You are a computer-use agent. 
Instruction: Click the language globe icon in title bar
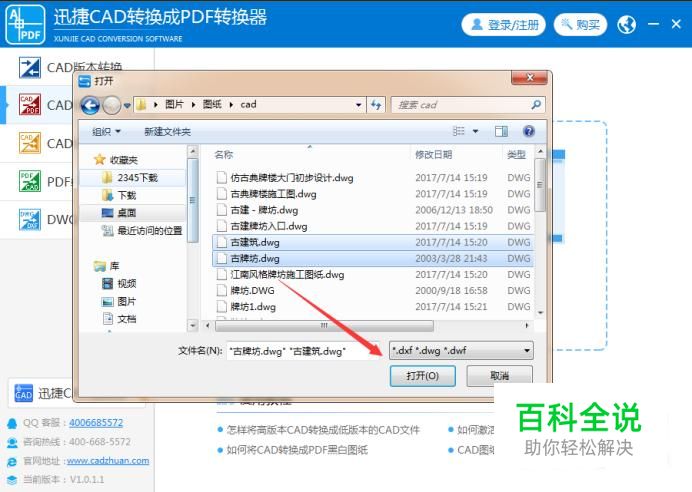[627, 25]
